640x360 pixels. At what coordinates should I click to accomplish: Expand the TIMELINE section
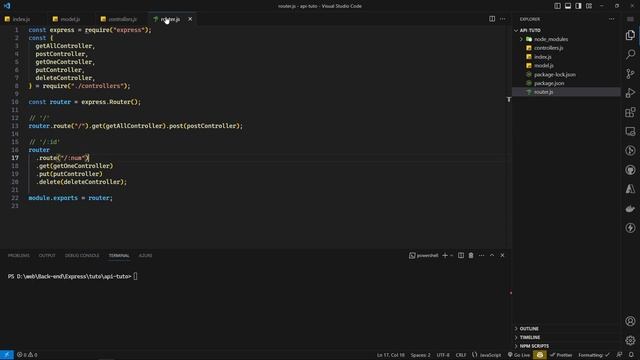pyautogui.click(x=567, y=338)
